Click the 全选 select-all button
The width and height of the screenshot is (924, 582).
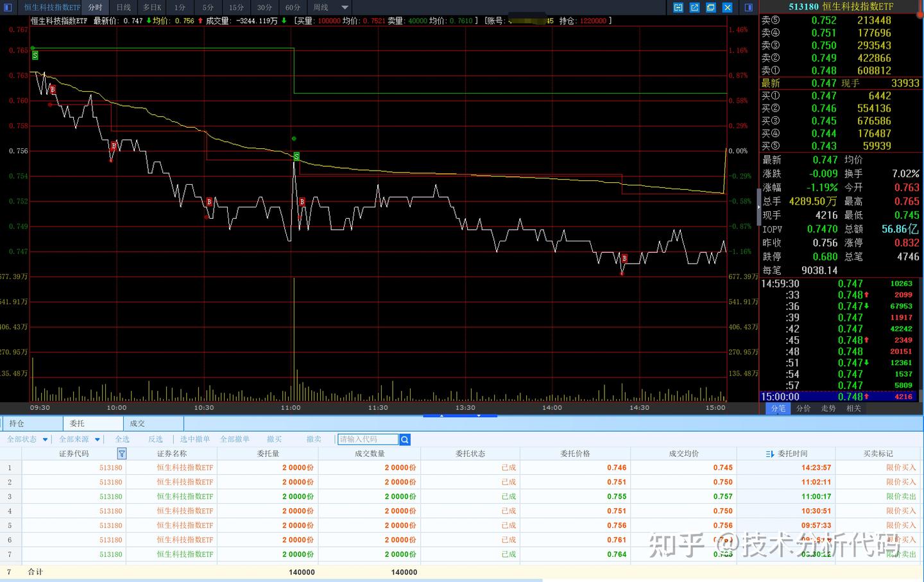122,440
